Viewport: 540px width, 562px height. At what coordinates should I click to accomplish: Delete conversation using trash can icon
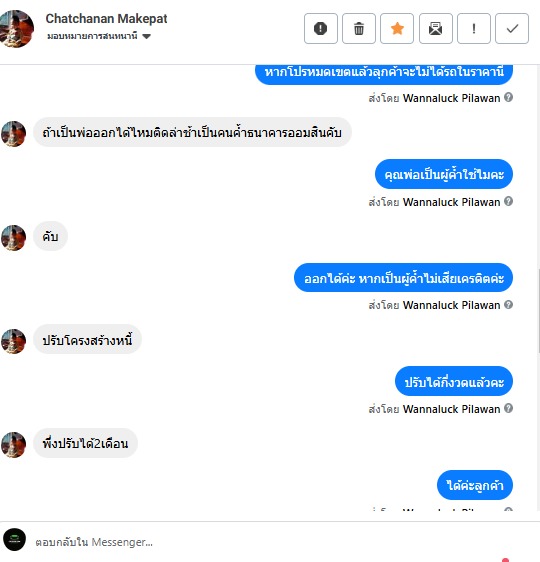(359, 29)
